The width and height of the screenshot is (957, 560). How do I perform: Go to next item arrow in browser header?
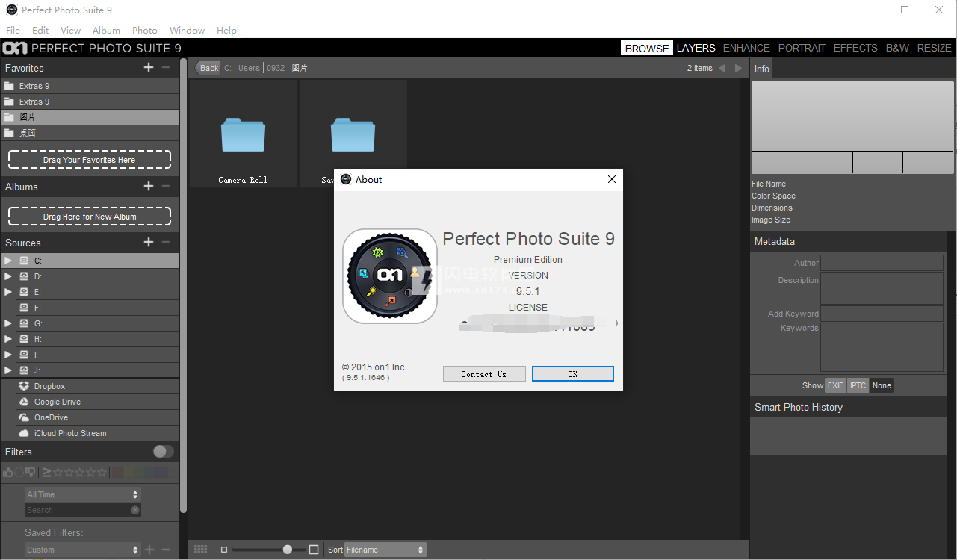click(739, 68)
